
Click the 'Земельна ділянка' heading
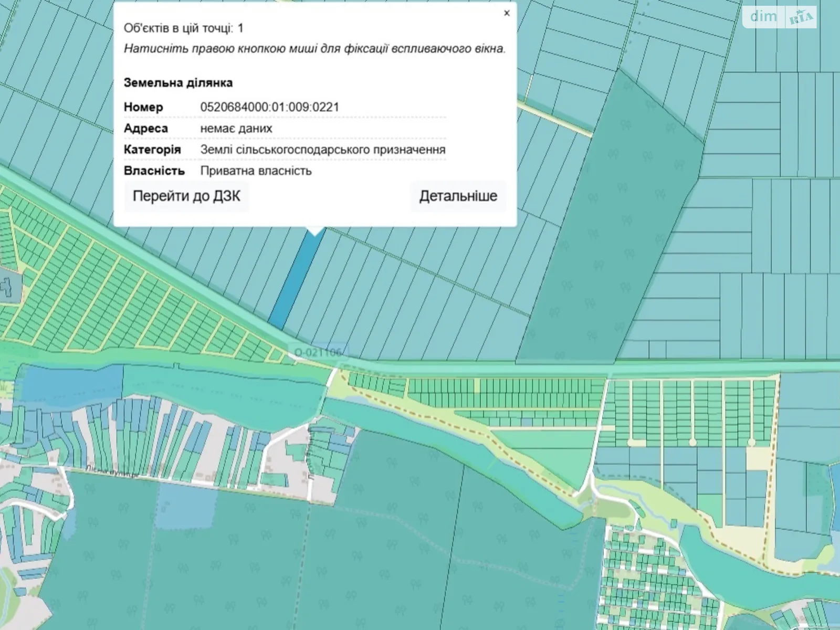click(178, 83)
